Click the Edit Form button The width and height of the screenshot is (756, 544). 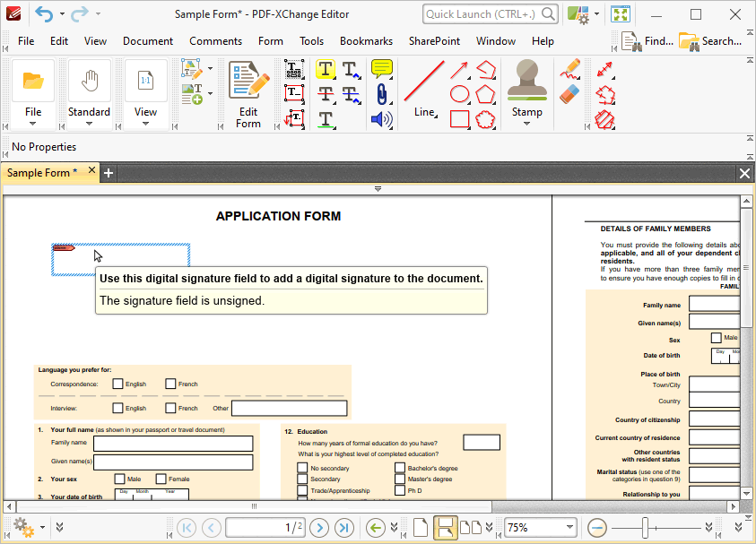[248, 94]
